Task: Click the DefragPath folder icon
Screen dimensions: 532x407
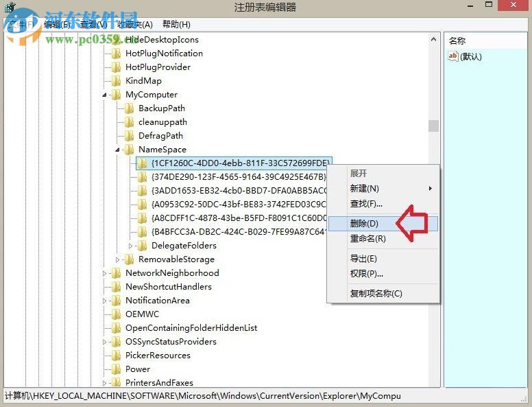Action: [x=129, y=136]
